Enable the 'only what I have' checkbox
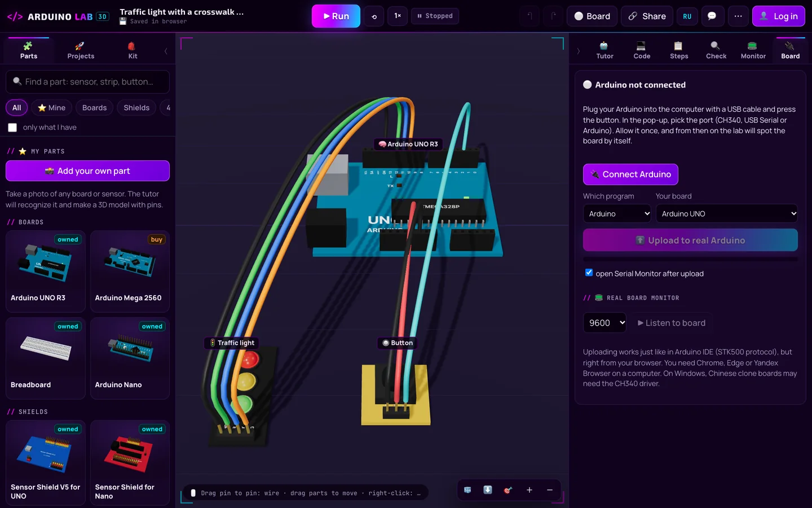 pos(12,128)
